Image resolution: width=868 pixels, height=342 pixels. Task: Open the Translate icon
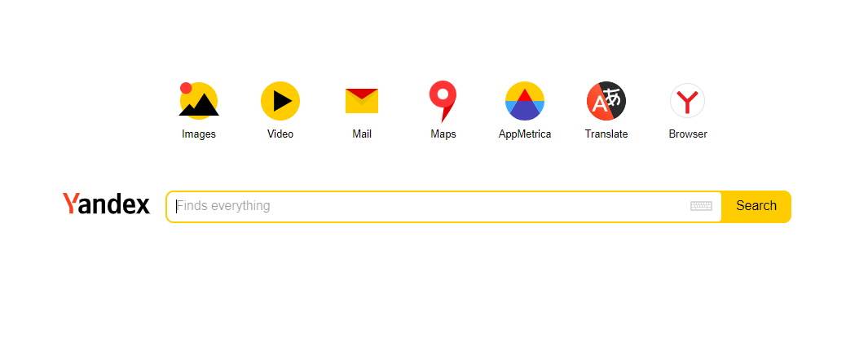point(606,101)
